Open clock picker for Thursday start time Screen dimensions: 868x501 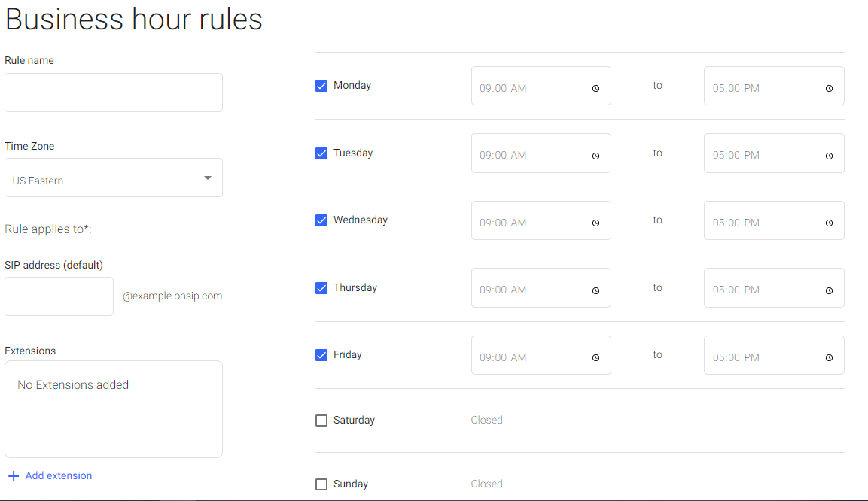(x=595, y=290)
